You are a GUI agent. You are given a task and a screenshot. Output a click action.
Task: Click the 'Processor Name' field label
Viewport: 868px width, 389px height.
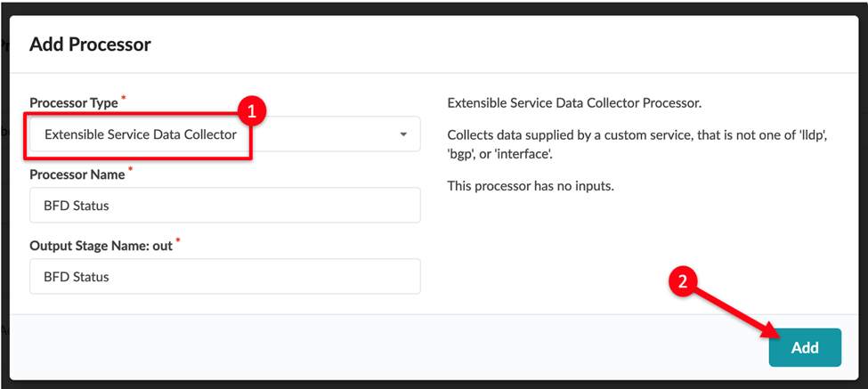(x=77, y=174)
